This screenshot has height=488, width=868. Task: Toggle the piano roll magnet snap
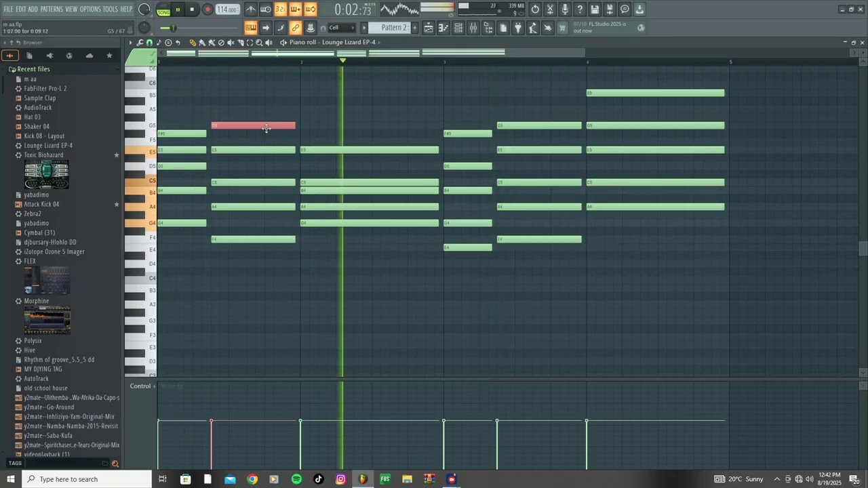[x=149, y=43]
